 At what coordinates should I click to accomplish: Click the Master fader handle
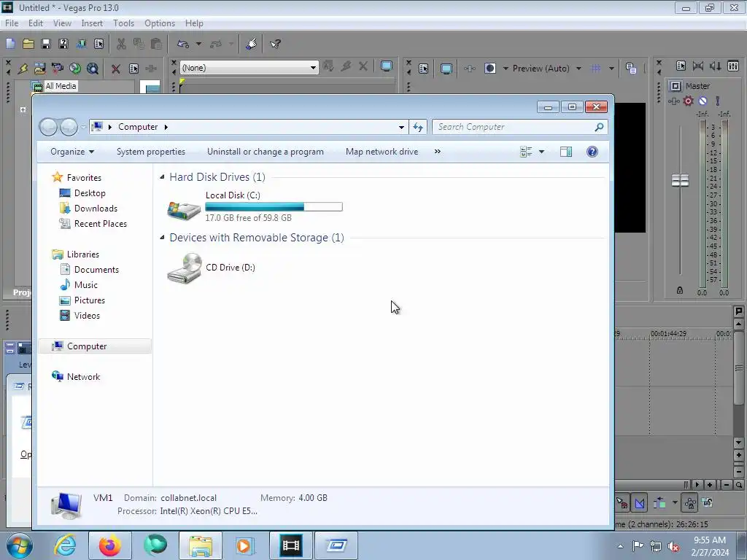pyautogui.click(x=680, y=181)
